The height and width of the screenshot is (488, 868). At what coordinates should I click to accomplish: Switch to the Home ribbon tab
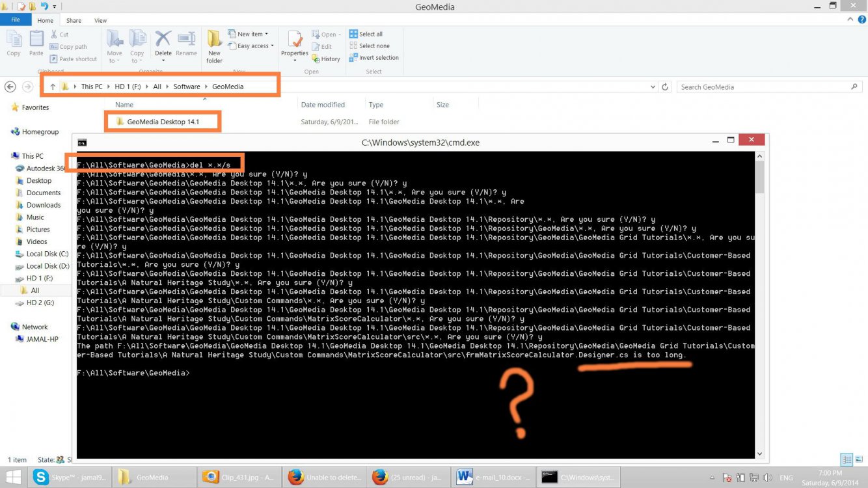(x=45, y=20)
